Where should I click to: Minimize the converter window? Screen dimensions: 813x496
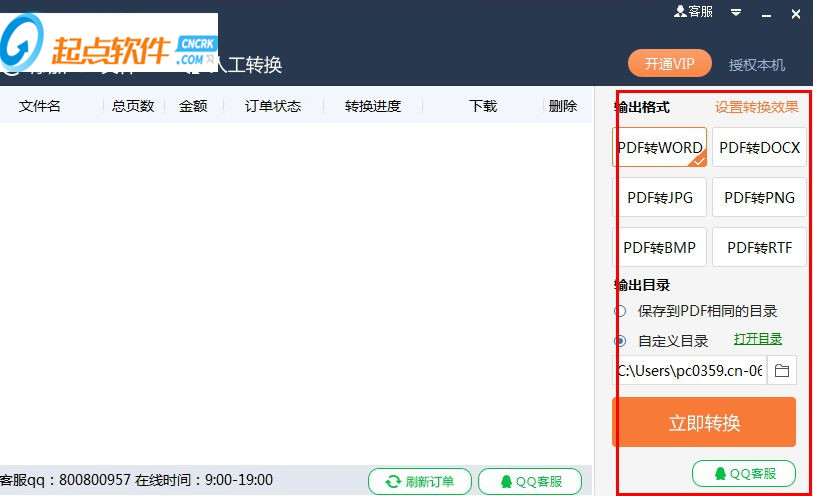click(766, 16)
